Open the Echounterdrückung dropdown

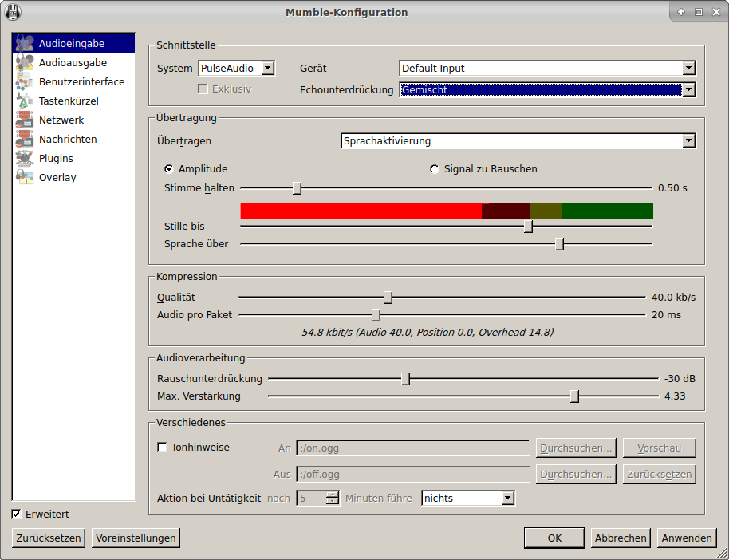tap(547, 90)
